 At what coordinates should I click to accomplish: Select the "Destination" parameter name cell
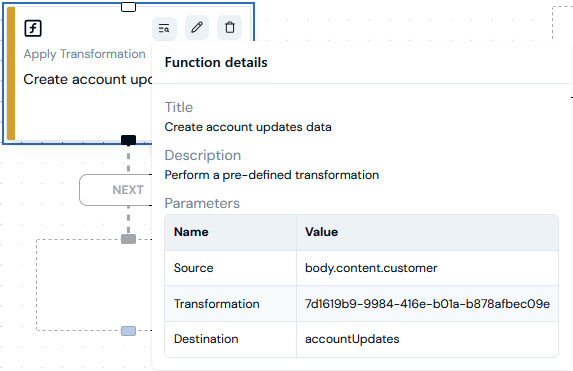coord(231,339)
